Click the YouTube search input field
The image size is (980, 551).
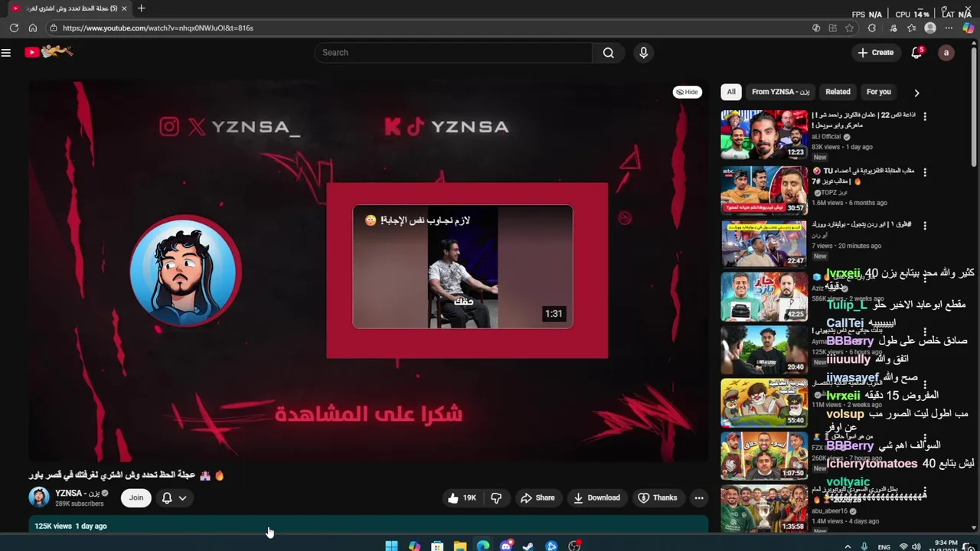coord(453,53)
